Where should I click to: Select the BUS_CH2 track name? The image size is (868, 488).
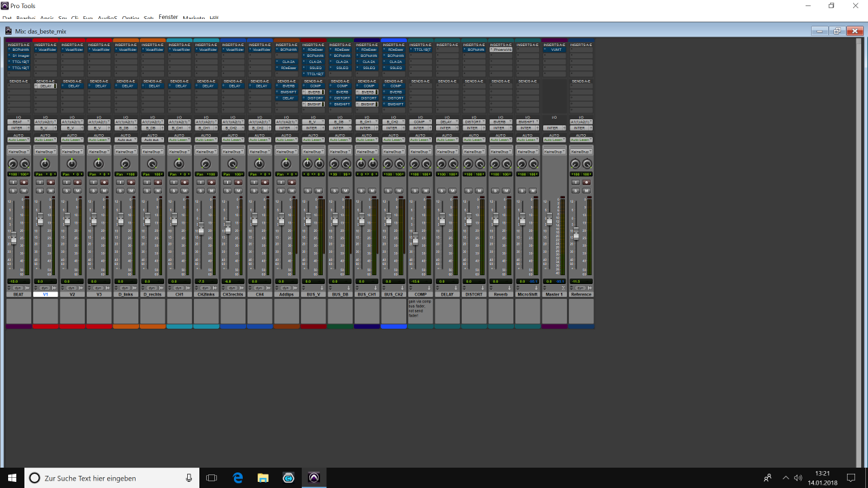click(x=394, y=294)
